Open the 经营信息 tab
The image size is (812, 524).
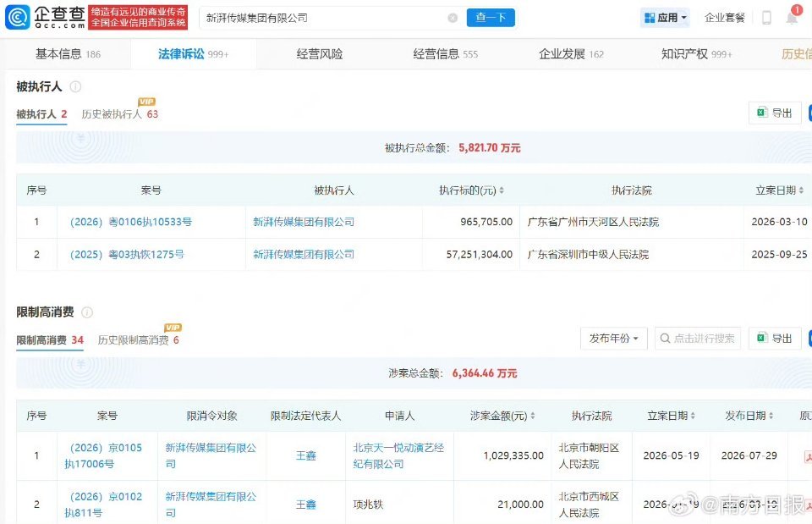pos(446,54)
